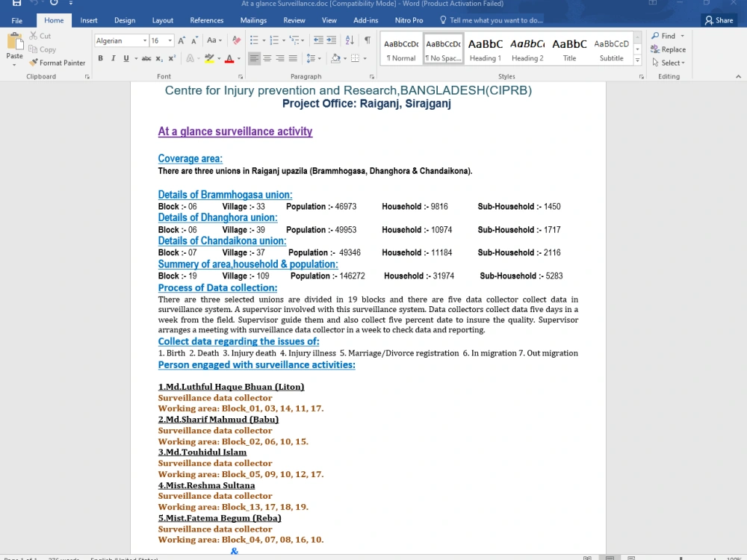Apply subscript formatting
The width and height of the screenshot is (747, 560).
160,58
